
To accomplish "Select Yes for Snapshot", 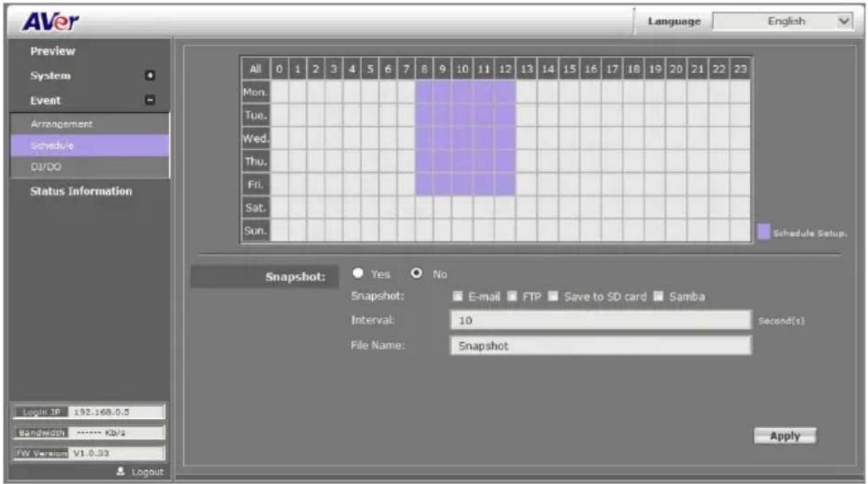I will pos(358,274).
